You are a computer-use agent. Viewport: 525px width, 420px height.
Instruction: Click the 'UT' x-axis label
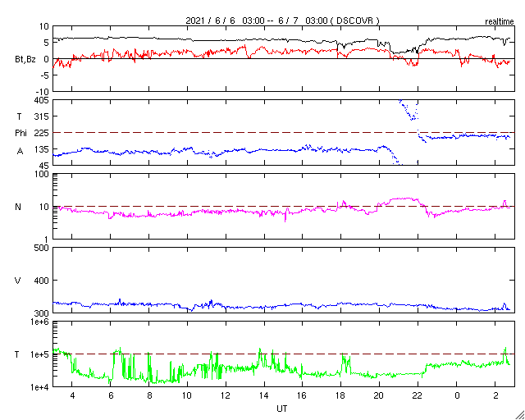(x=282, y=409)
